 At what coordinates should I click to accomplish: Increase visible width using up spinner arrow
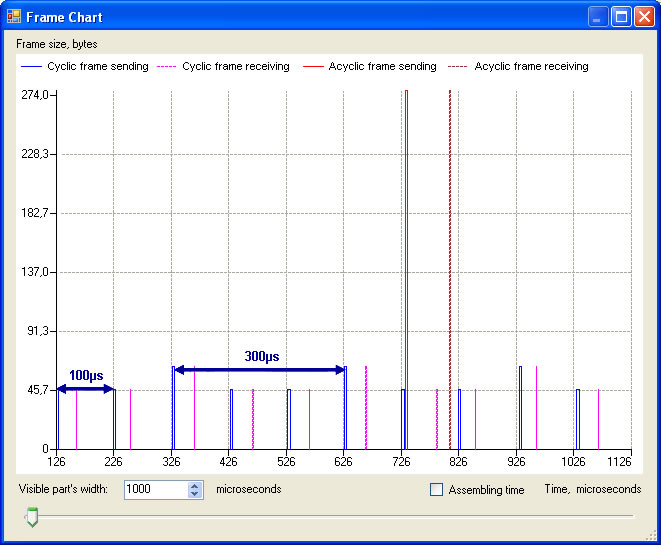click(195, 485)
